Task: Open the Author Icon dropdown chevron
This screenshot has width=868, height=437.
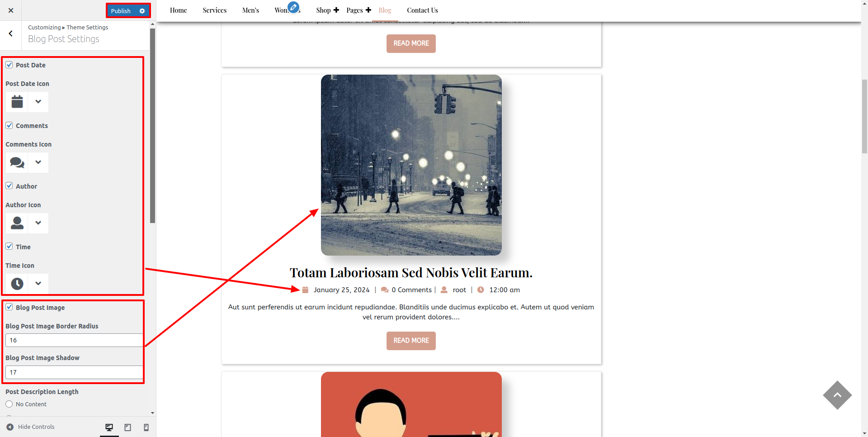Action: click(x=38, y=223)
